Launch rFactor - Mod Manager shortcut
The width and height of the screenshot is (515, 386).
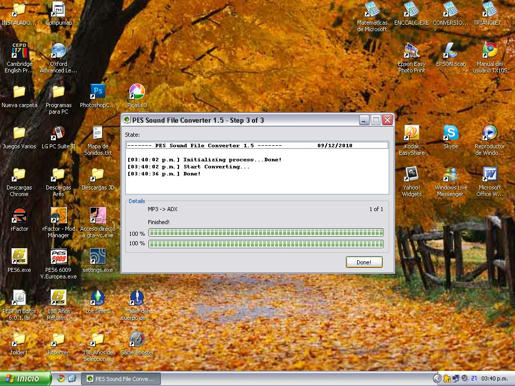point(58,223)
